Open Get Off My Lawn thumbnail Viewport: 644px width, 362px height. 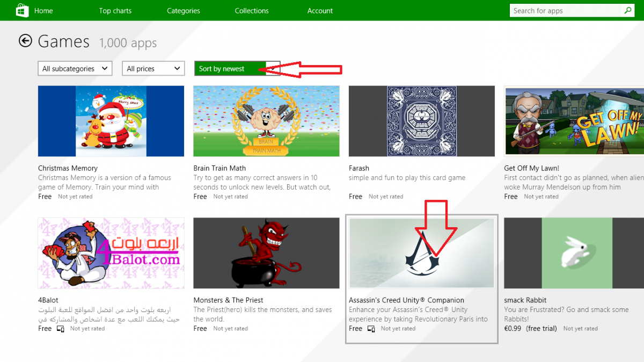574,121
